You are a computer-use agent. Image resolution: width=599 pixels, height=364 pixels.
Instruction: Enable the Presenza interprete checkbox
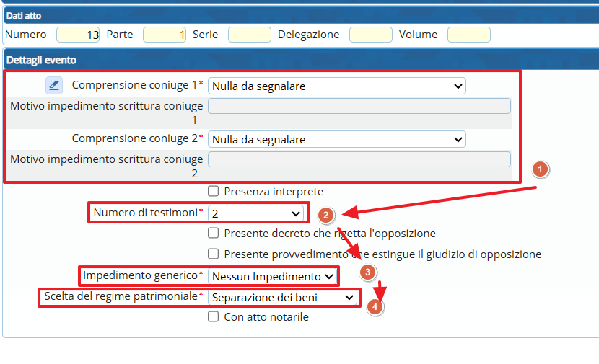tap(214, 192)
